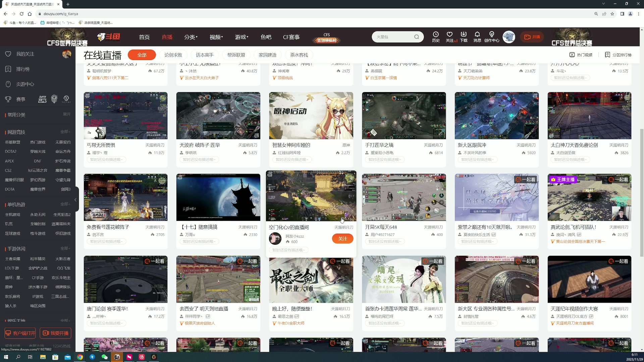Open the 历史 viewing history icon
The image size is (644, 362).
[x=436, y=37]
